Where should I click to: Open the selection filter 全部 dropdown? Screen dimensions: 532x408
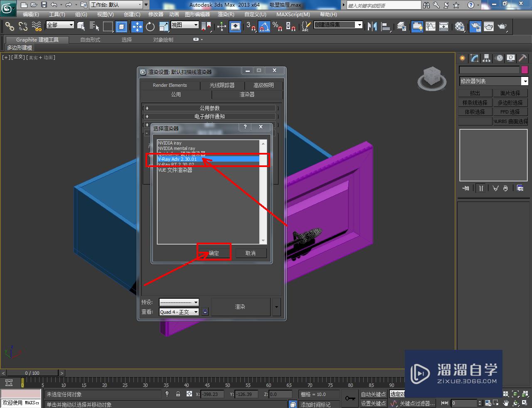60,25
